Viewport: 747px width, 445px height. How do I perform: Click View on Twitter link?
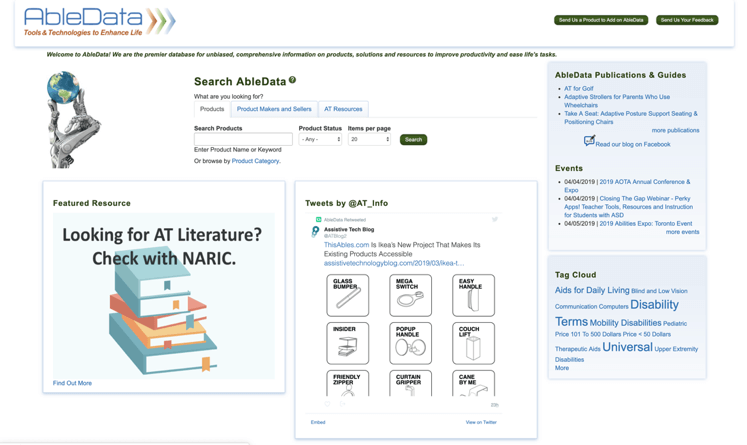[481, 422]
